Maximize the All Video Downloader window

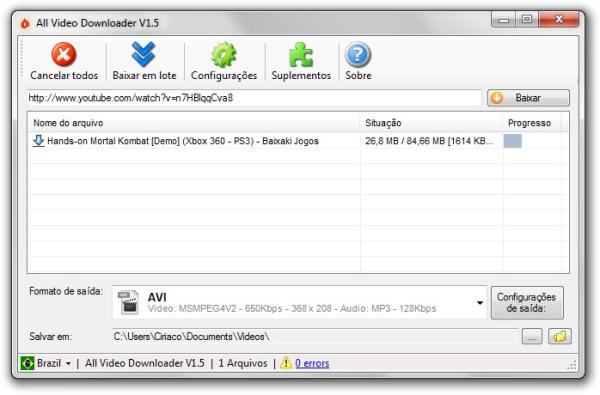coord(527,20)
